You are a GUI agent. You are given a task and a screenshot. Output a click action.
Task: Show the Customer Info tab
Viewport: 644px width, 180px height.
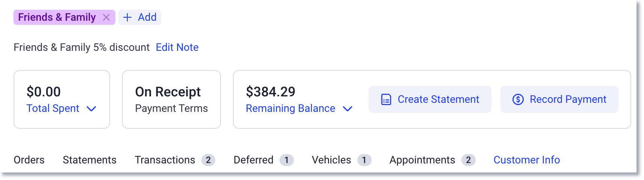526,160
